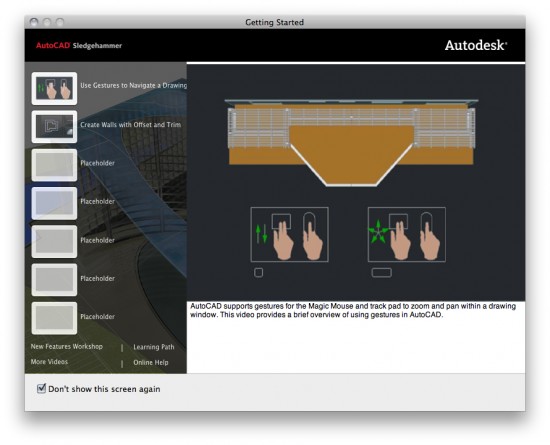Click the pan gesture illustration with green arrows
550x445 pixels.
pos(407,234)
